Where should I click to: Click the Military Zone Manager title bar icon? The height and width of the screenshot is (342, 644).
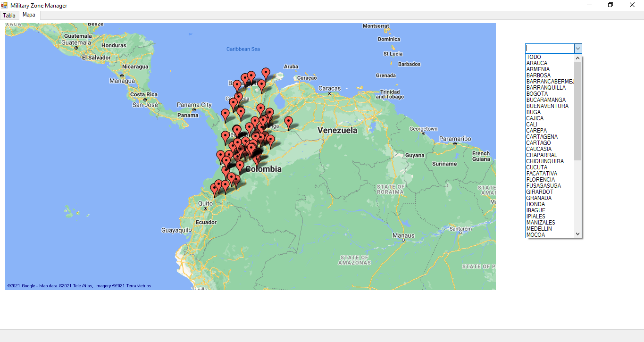(4, 5)
